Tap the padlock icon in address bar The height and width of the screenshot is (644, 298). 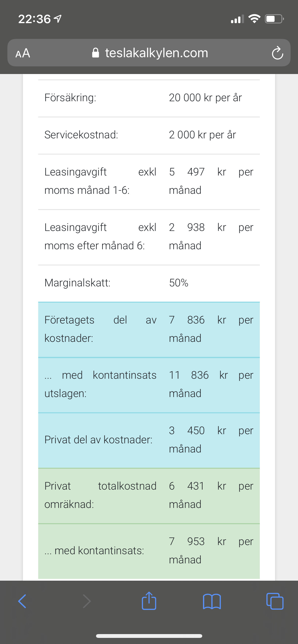coord(96,53)
